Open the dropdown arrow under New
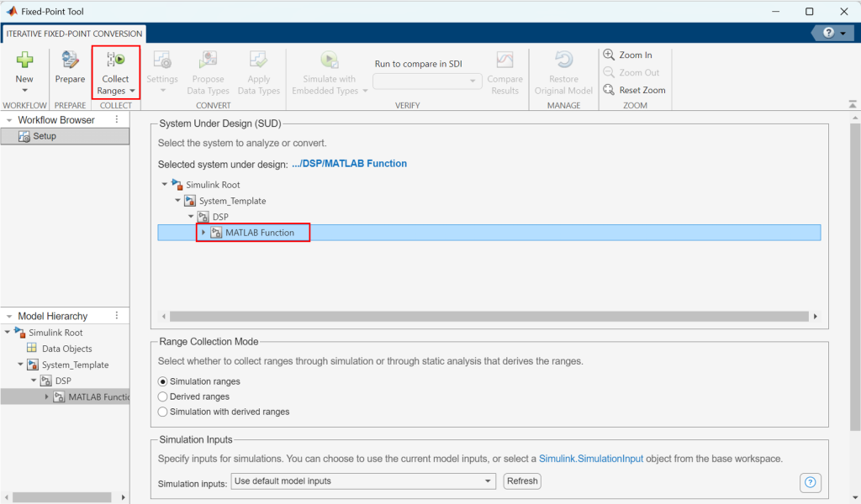861x504 pixels. tap(24, 91)
